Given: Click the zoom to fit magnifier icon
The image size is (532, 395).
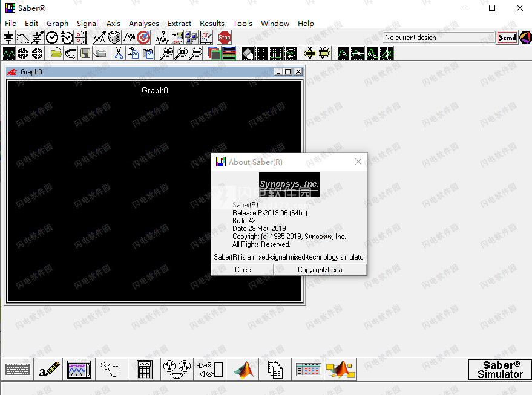Looking at the screenshot, I should coord(181,54).
